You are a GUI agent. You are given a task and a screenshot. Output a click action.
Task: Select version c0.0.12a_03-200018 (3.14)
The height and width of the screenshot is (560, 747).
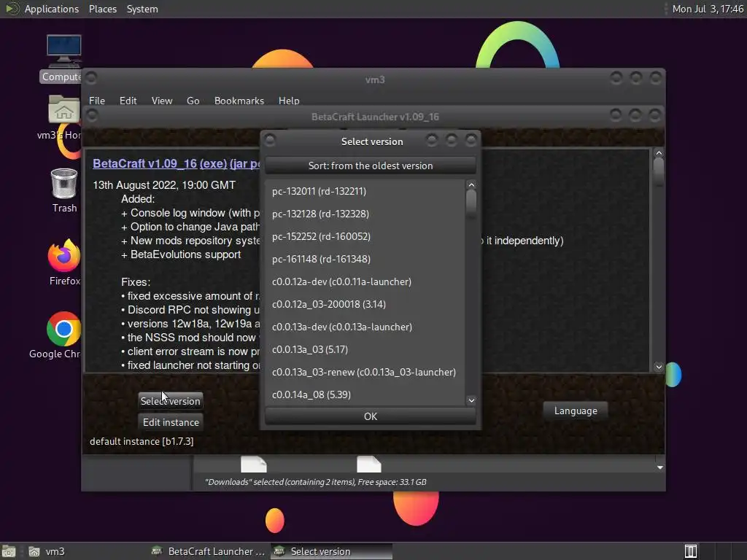(365, 304)
